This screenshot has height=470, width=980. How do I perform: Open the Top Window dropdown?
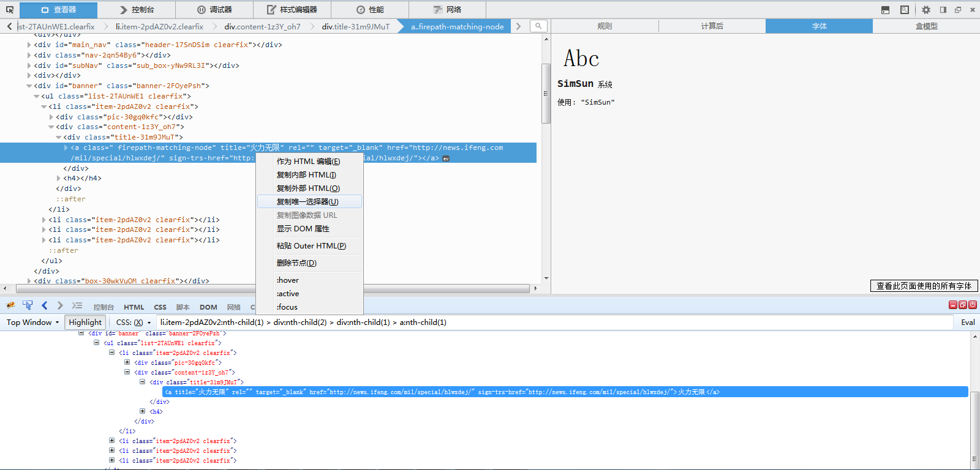[32, 323]
